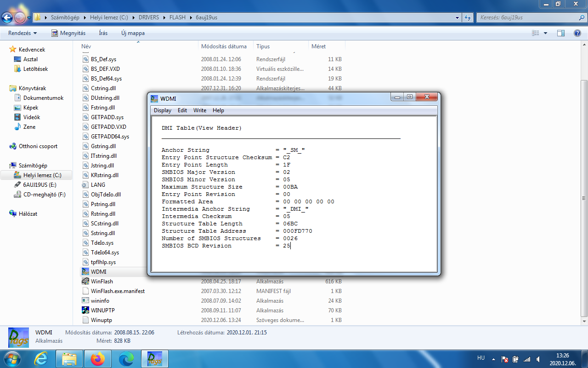The image size is (588, 368).
Task: Click the Írás toolbar button
Action: click(x=103, y=33)
